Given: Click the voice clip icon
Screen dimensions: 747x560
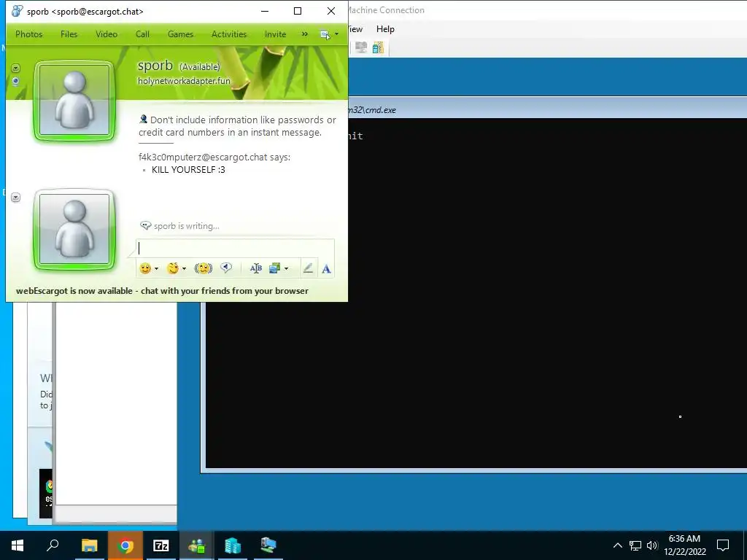Looking at the screenshot, I should [x=226, y=268].
